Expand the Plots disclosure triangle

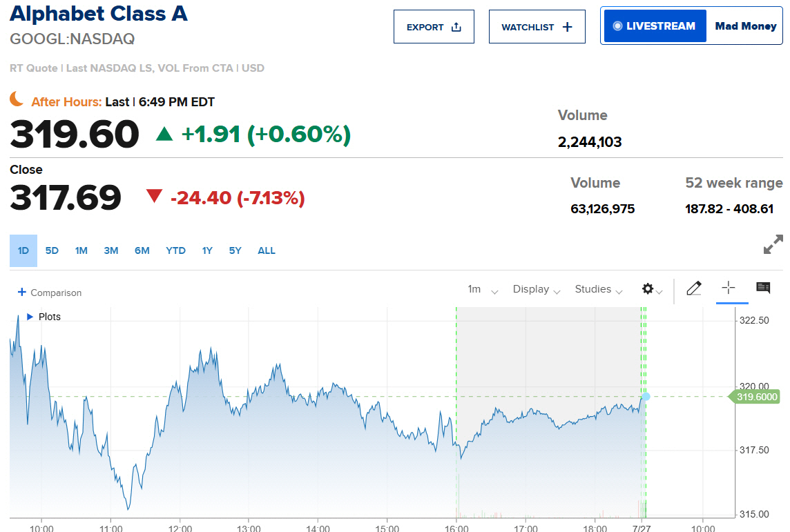[30, 317]
